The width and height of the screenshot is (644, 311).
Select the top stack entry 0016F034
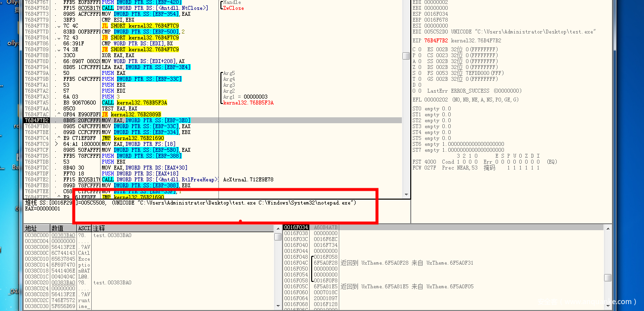296,227
